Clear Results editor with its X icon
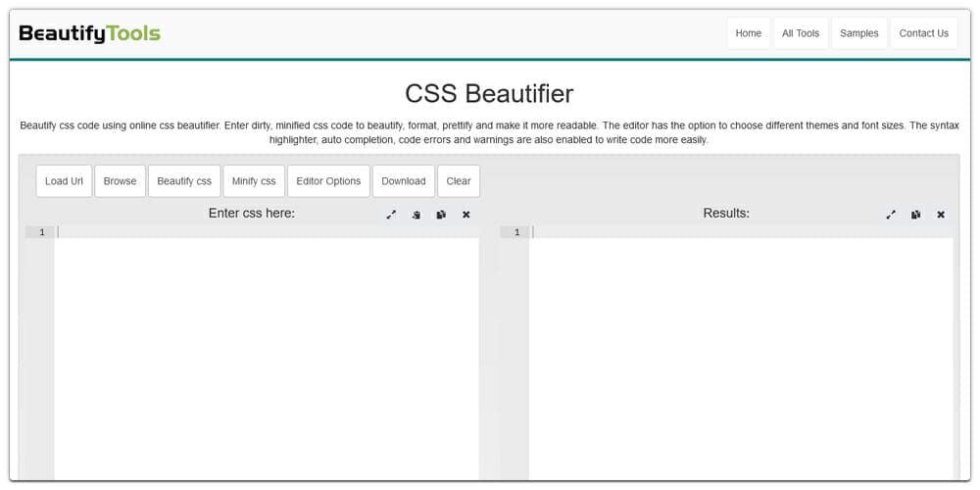The height and width of the screenshot is (490, 980). point(941,215)
